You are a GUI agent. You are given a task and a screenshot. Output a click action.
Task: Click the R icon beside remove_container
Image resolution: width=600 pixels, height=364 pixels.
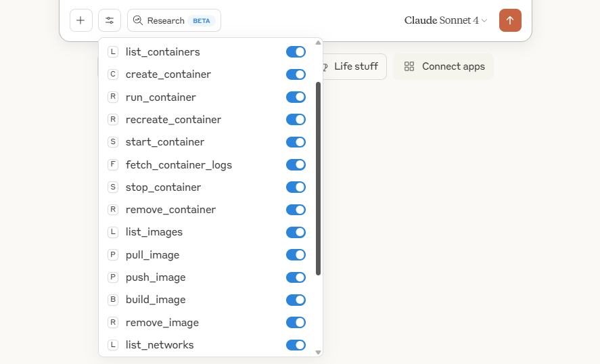(113, 210)
